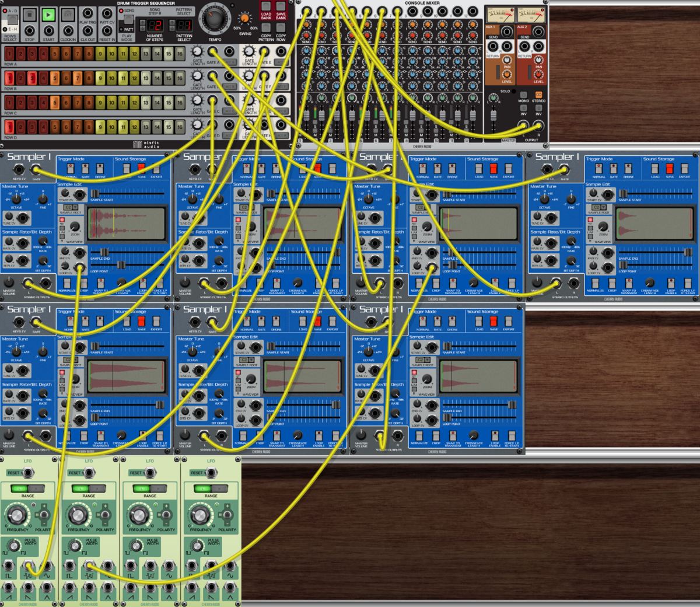Image resolution: width=700 pixels, height=607 pixels.
Task: Click Console Mixer channel 12 input jack
Action: click(x=473, y=12)
